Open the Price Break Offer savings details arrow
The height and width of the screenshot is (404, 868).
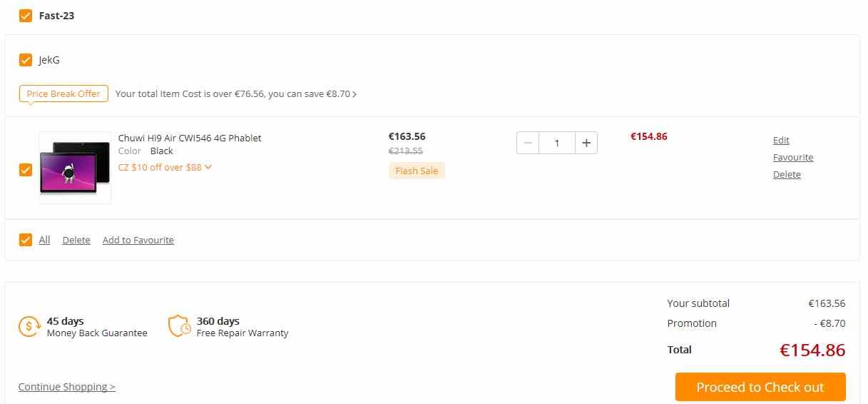354,94
